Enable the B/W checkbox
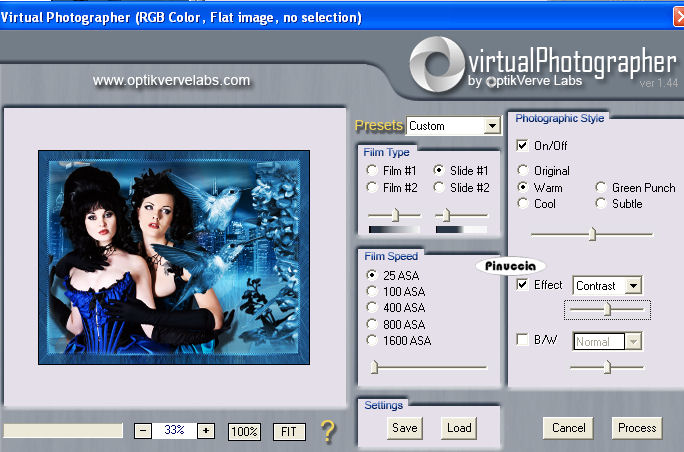 (x=522, y=339)
